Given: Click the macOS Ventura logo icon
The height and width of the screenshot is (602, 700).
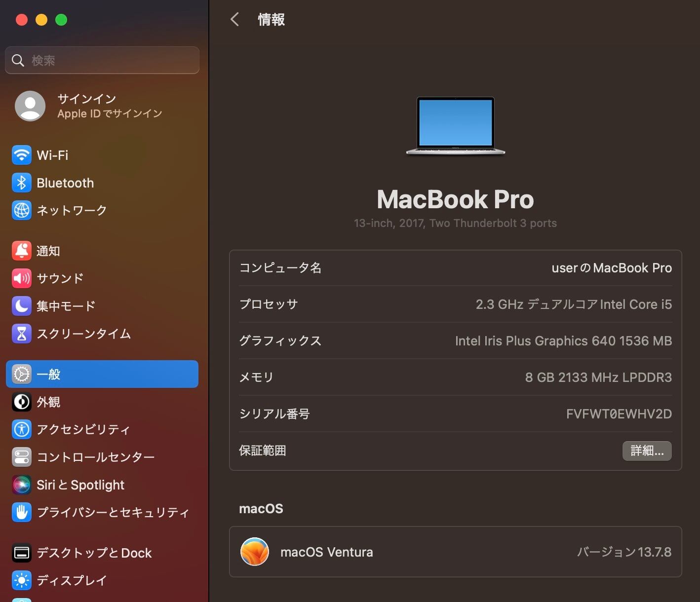Looking at the screenshot, I should click(255, 552).
